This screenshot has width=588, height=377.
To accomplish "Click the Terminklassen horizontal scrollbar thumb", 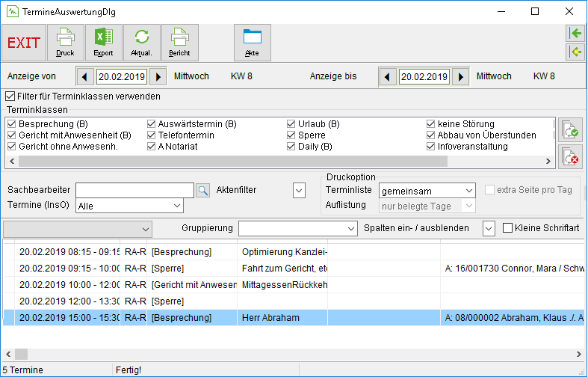I will click(233, 161).
